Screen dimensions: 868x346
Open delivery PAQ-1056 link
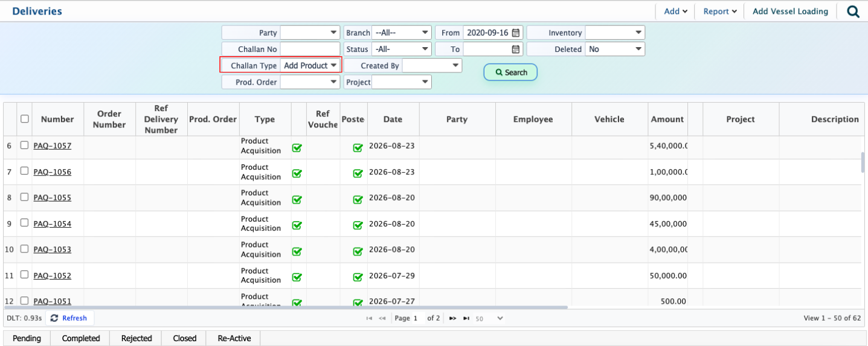(53, 171)
